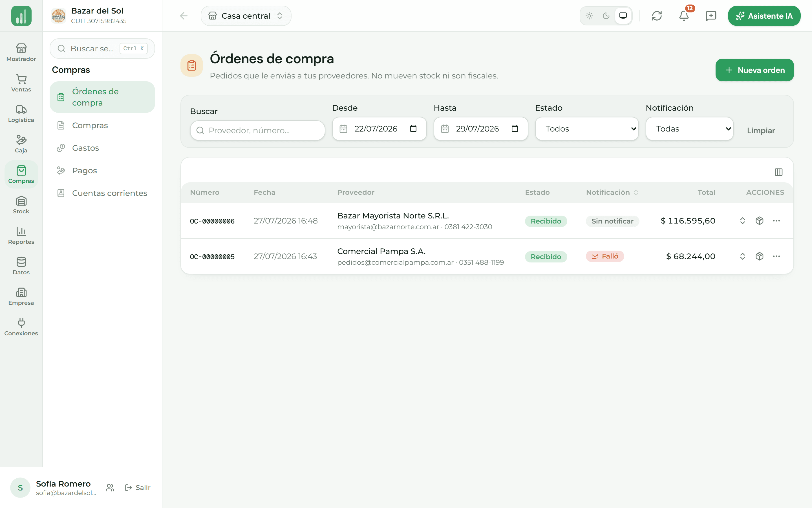
Task: Click the back arrow in the header
Action: [x=184, y=16]
